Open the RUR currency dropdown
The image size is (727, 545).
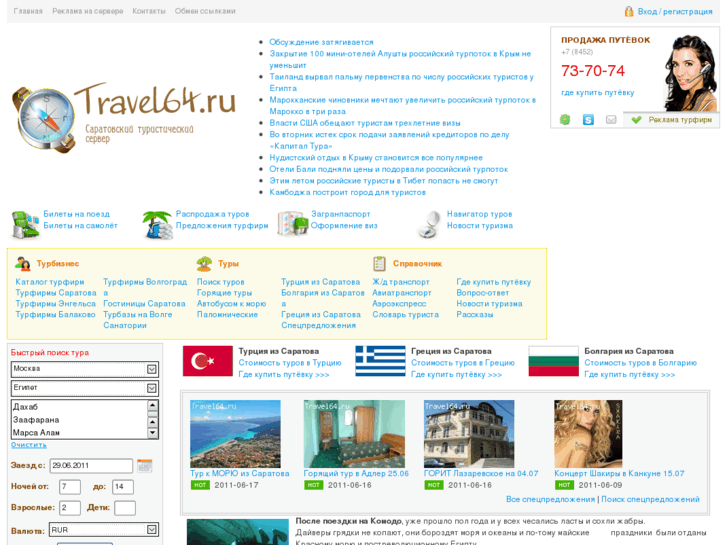tap(103, 530)
